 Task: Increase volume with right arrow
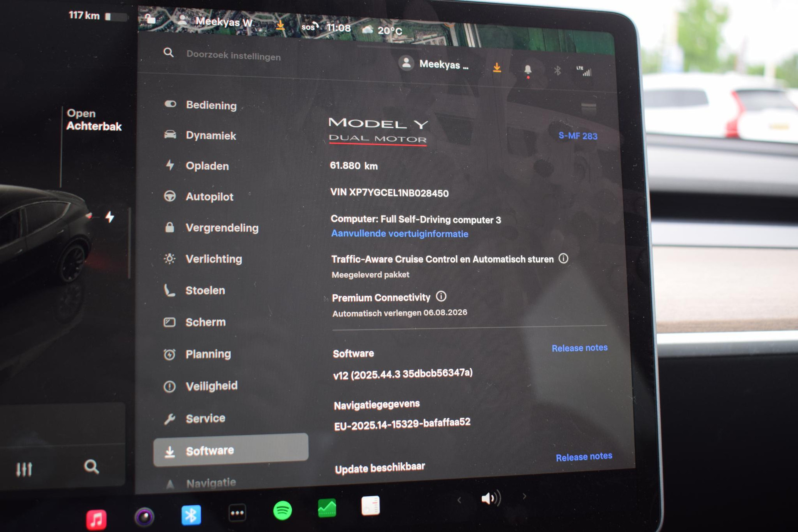[525, 496]
